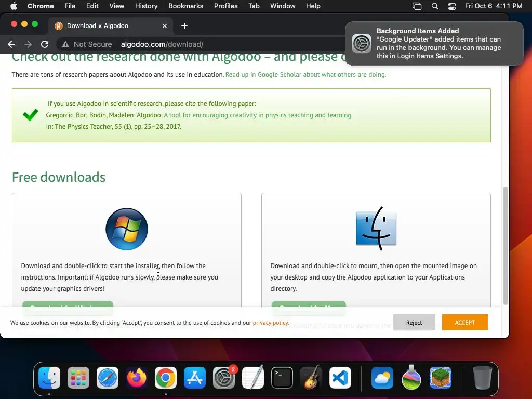Open the View menu
This screenshot has width=532, height=399.
click(117, 6)
